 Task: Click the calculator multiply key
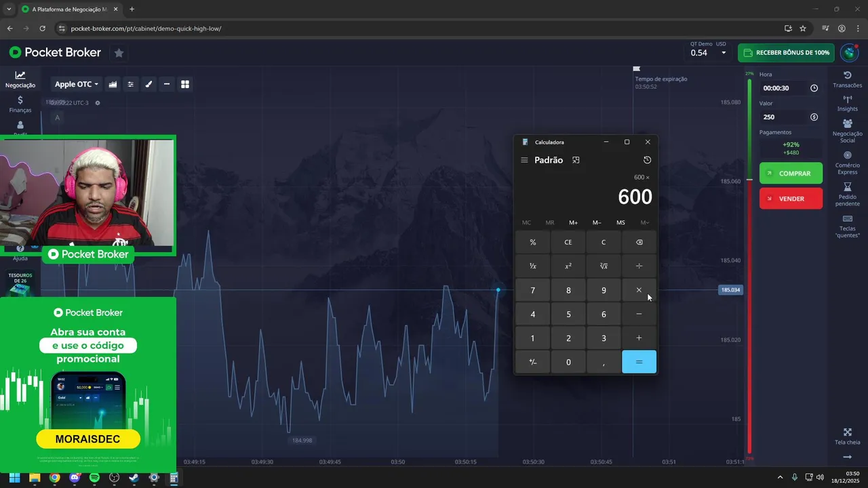(x=639, y=290)
